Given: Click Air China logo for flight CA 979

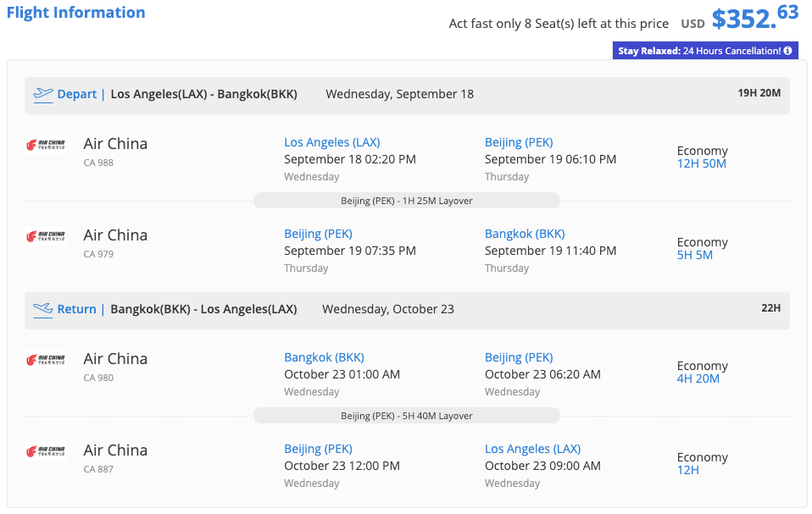Looking at the screenshot, I should [46, 237].
